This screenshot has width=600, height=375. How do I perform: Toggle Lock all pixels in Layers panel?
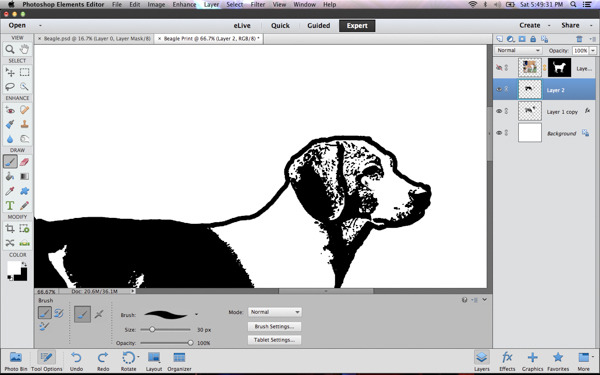(533, 39)
